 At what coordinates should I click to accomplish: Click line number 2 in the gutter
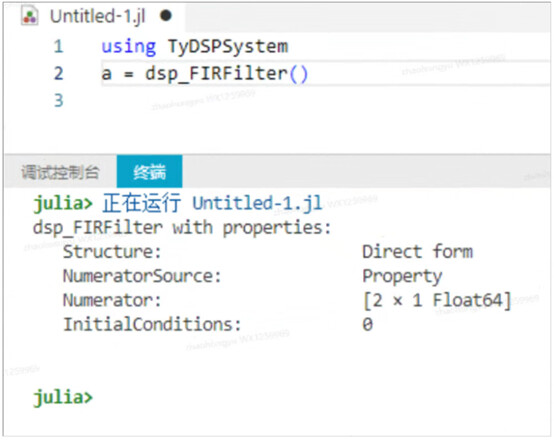(x=59, y=73)
